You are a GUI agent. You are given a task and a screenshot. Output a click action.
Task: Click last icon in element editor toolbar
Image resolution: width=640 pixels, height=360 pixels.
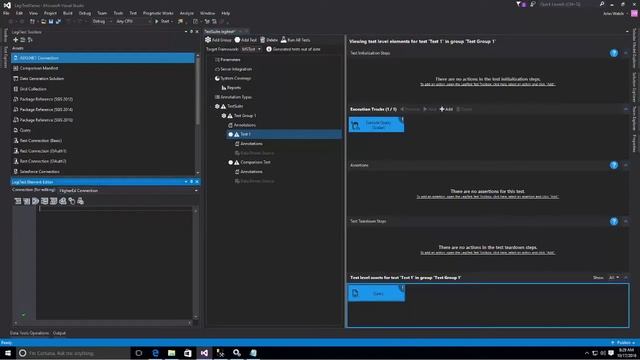(80, 201)
